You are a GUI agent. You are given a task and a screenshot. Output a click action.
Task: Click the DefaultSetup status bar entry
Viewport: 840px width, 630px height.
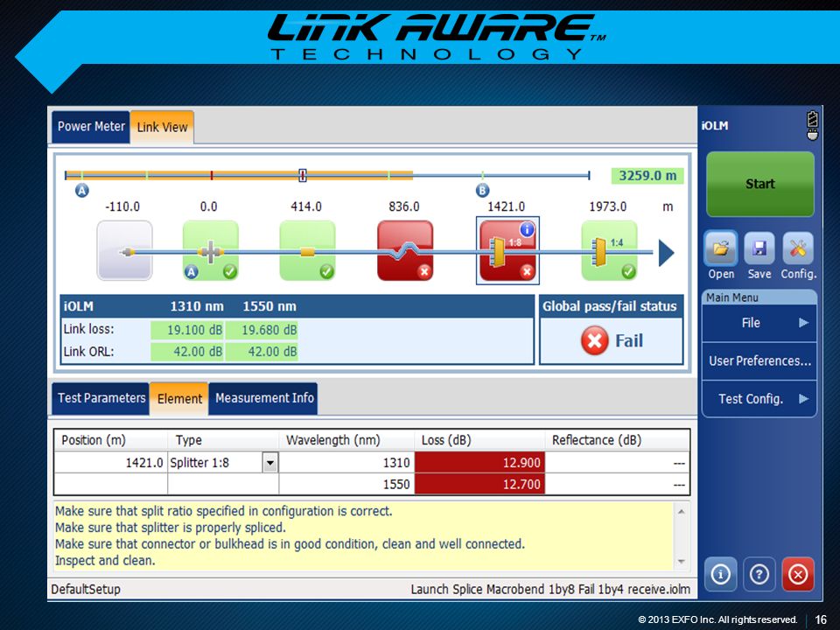click(86, 589)
